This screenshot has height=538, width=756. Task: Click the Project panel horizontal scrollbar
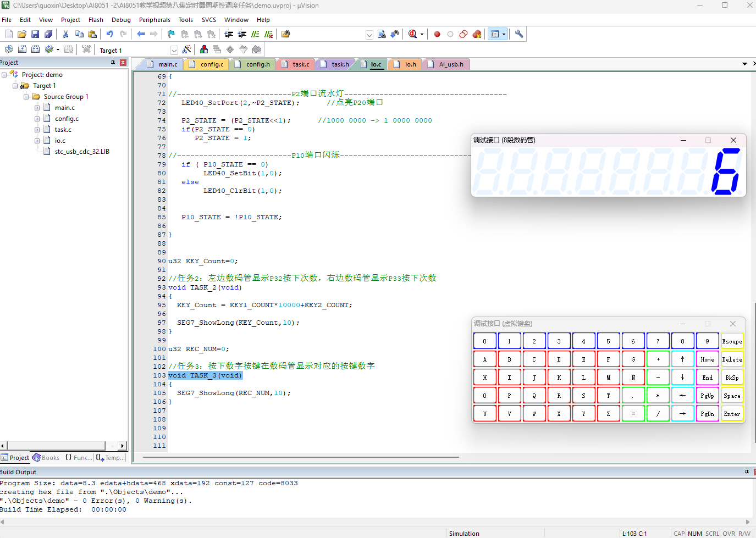(x=55, y=445)
